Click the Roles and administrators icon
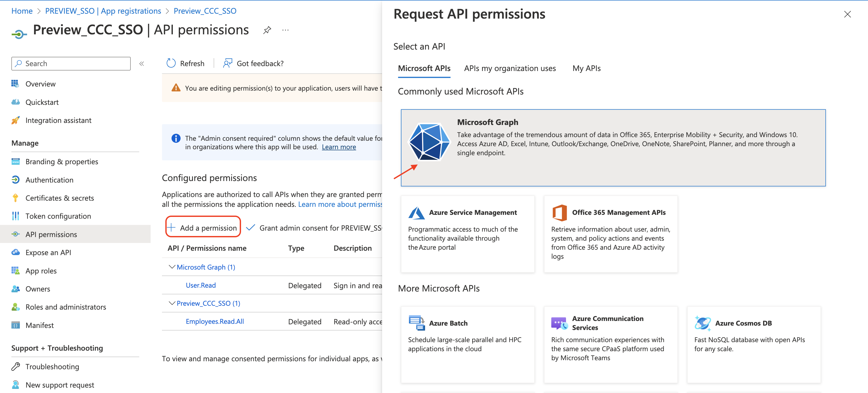Image resolution: width=868 pixels, height=393 pixels. pyautogui.click(x=15, y=307)
